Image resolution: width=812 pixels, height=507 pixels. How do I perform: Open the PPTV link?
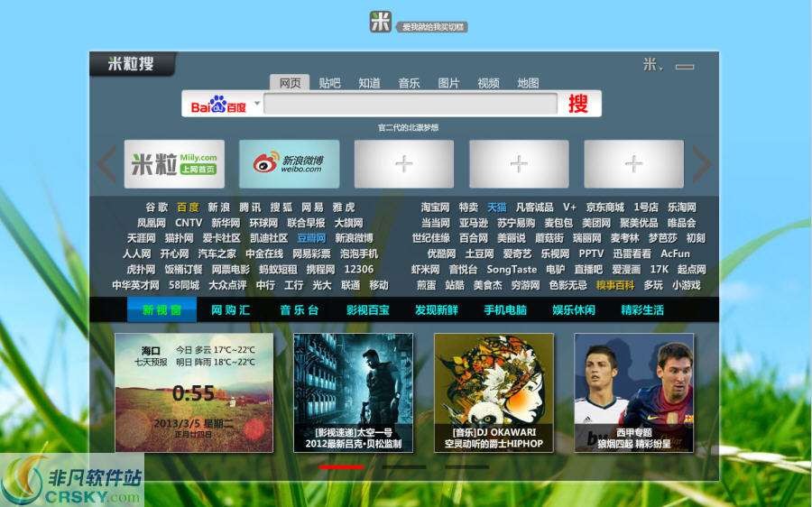591,253
